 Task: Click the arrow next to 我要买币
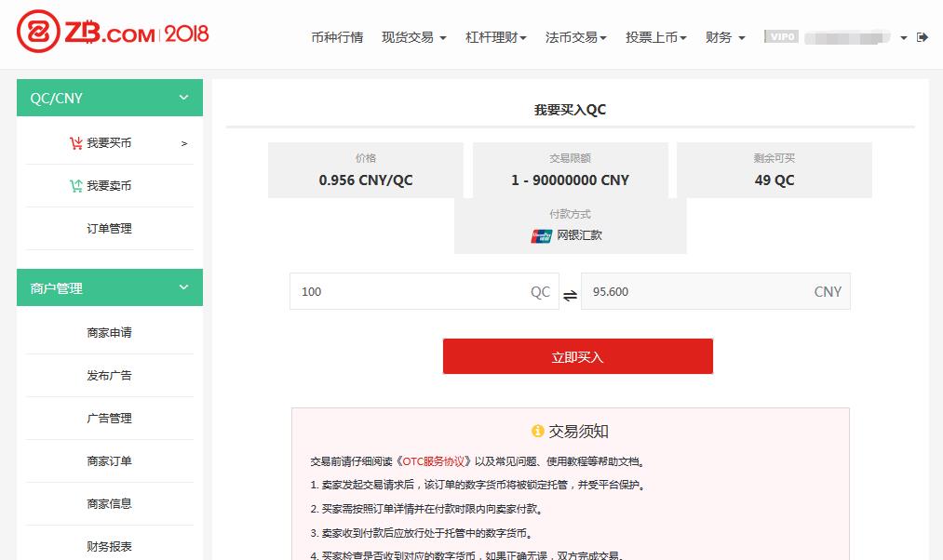[x=184, y=143]
